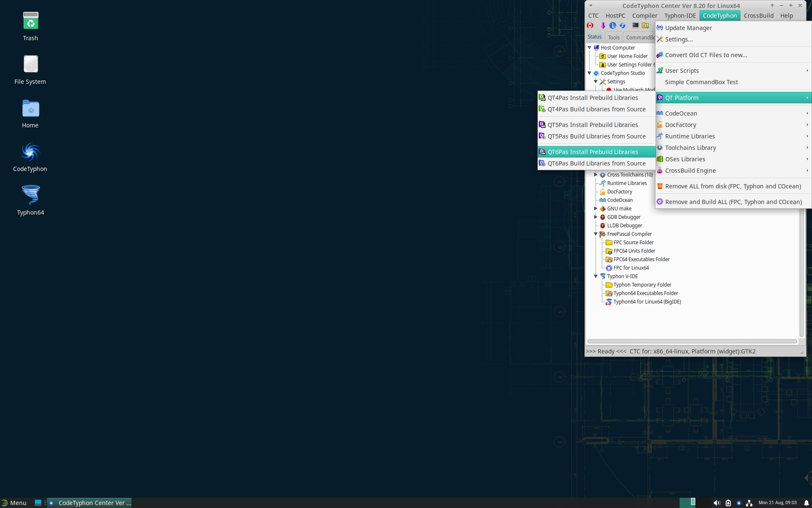Switch to the Tools tab

(x=614, y=37)
